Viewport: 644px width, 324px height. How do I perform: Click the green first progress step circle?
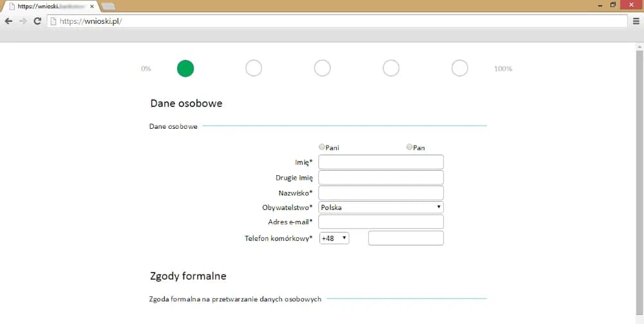click(185, 68)
